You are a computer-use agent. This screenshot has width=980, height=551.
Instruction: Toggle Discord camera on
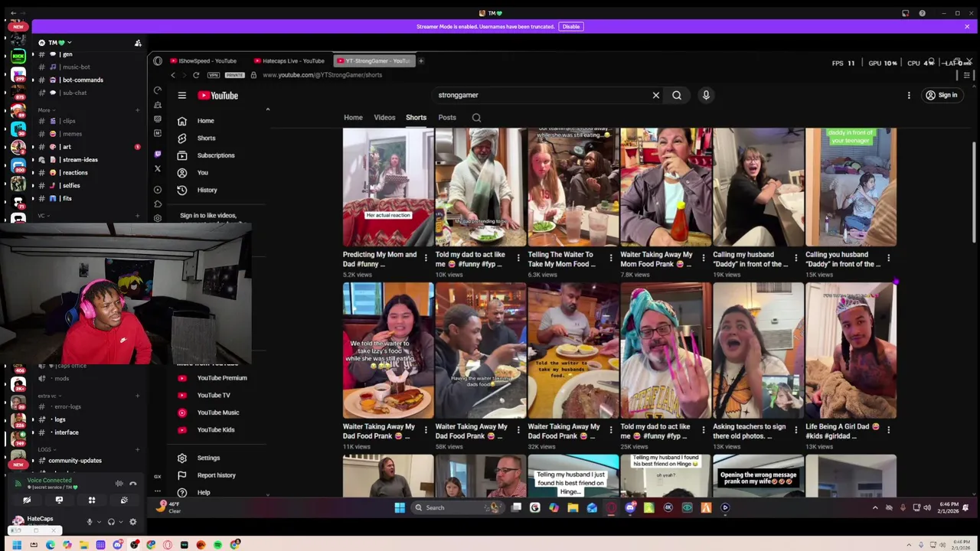pyautogui.click(x=27, y=500)
